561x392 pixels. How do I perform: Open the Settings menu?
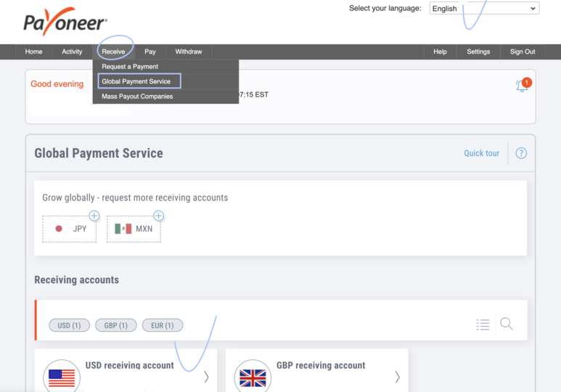pos(478,52)
